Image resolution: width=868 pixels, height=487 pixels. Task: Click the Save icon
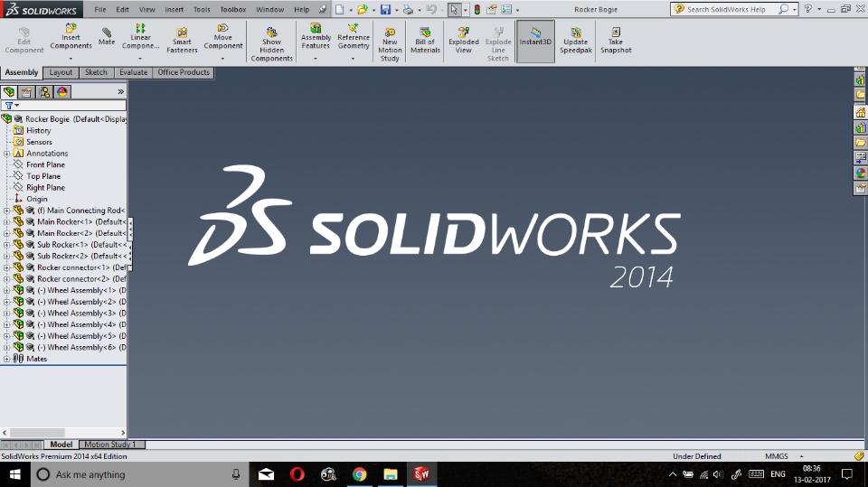coord(385,9)
